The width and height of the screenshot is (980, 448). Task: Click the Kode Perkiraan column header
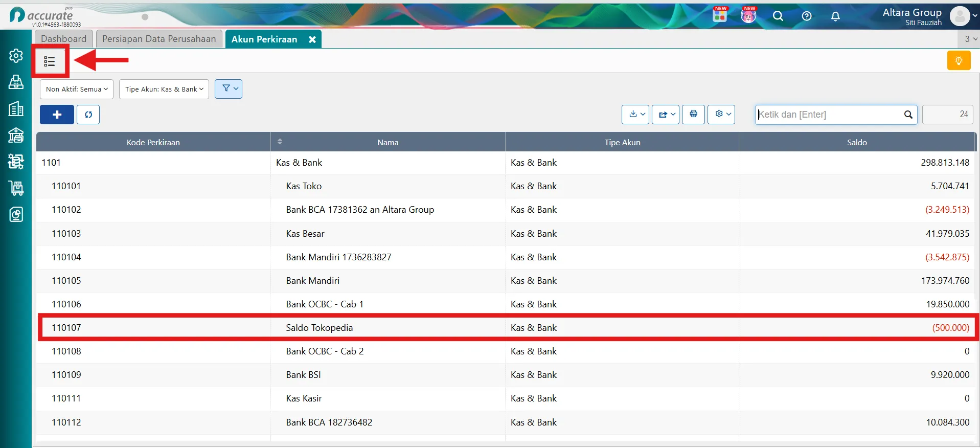coord(153,142)
